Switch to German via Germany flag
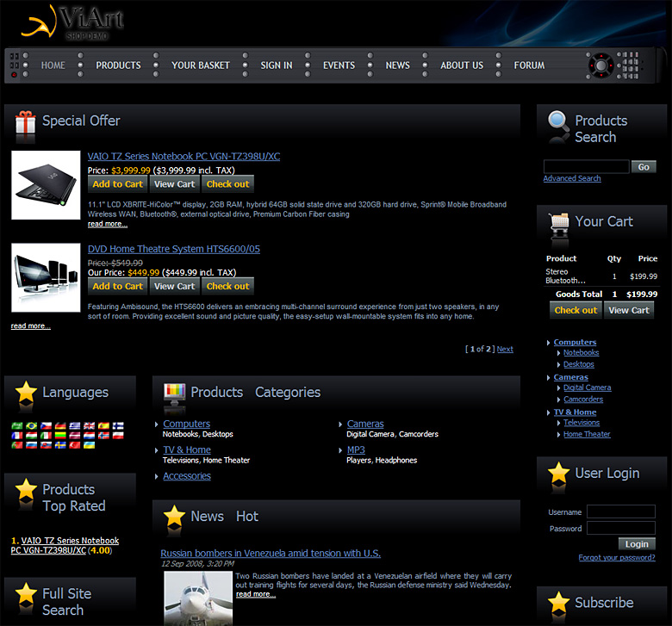Image resolution: width=672 pixels, height=626 pixels. tap(60, 425)
